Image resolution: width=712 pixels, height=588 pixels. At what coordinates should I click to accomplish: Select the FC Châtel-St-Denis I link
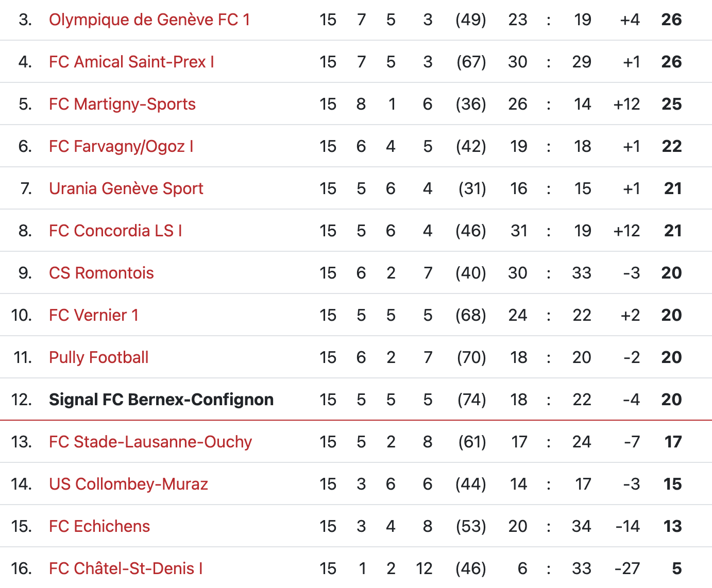126,568
